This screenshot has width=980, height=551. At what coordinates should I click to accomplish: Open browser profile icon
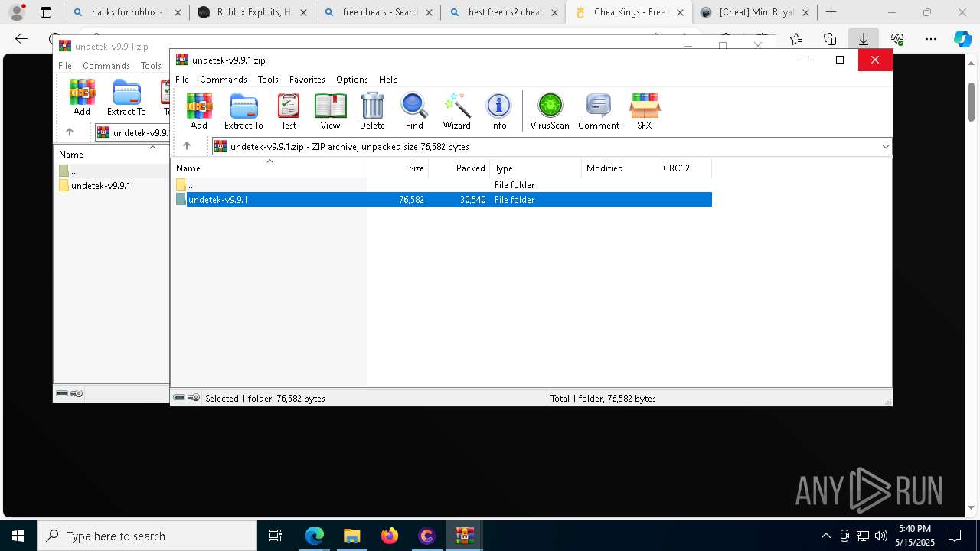pyautogui.click(x=16, y=12)
